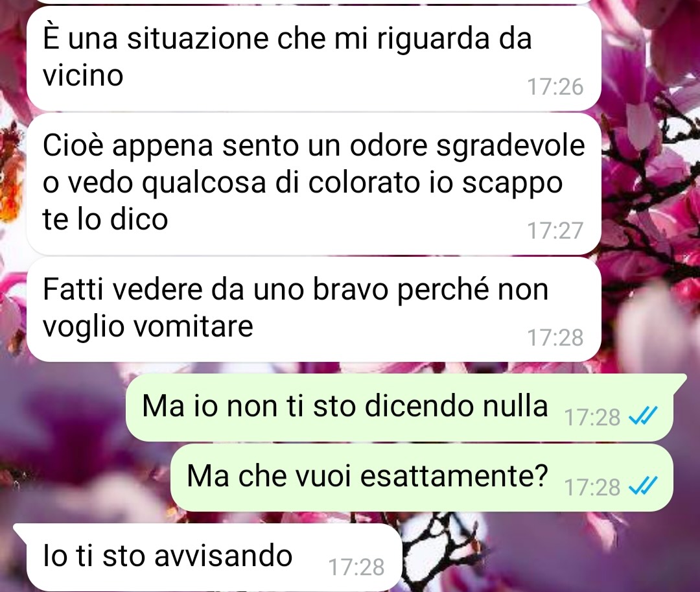Click the blue read-receipt ticks on 'Ma io non ti sto dicendo nulla'
Image resolution: width=700 pixels, height=592 pixels.
[643, 416]
